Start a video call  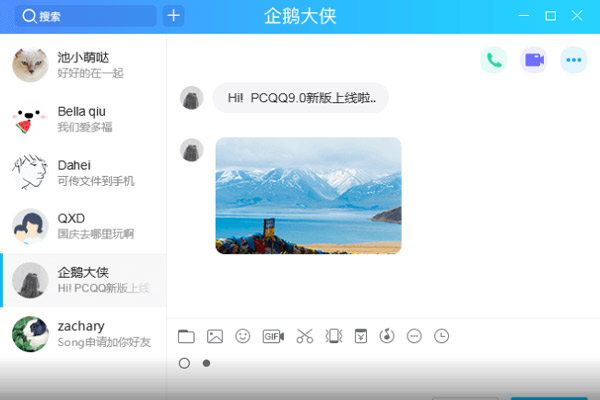(533, 60)
